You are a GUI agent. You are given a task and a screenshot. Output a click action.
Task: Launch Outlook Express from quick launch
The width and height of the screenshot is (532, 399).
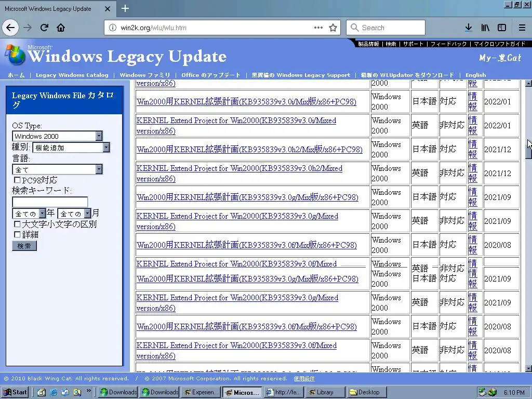[x=65, y=392]
